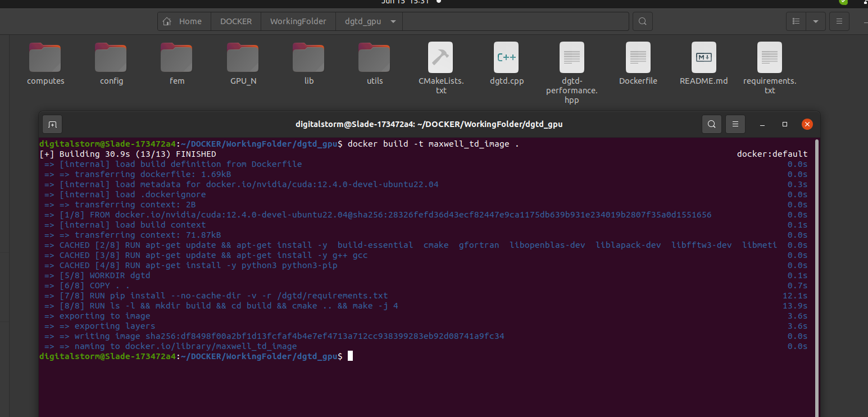868x417 pixels.
Task: Open the computes folder
Action: [46, 57]
